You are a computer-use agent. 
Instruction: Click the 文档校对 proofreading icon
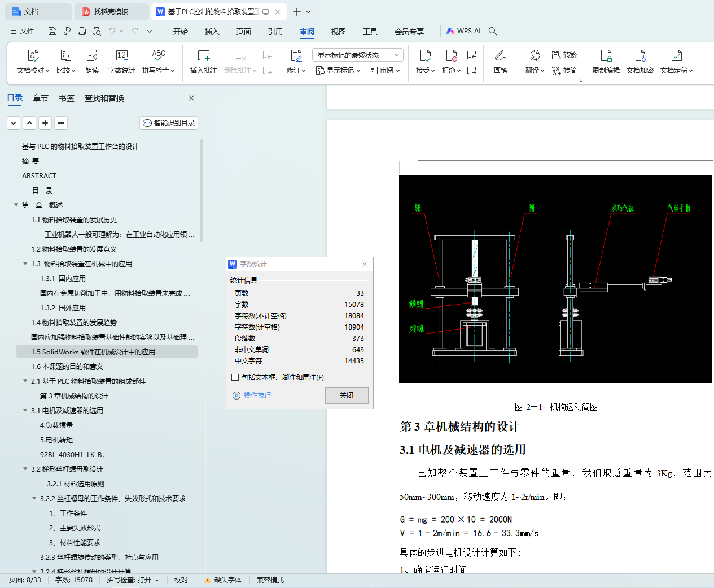[33, 55]
